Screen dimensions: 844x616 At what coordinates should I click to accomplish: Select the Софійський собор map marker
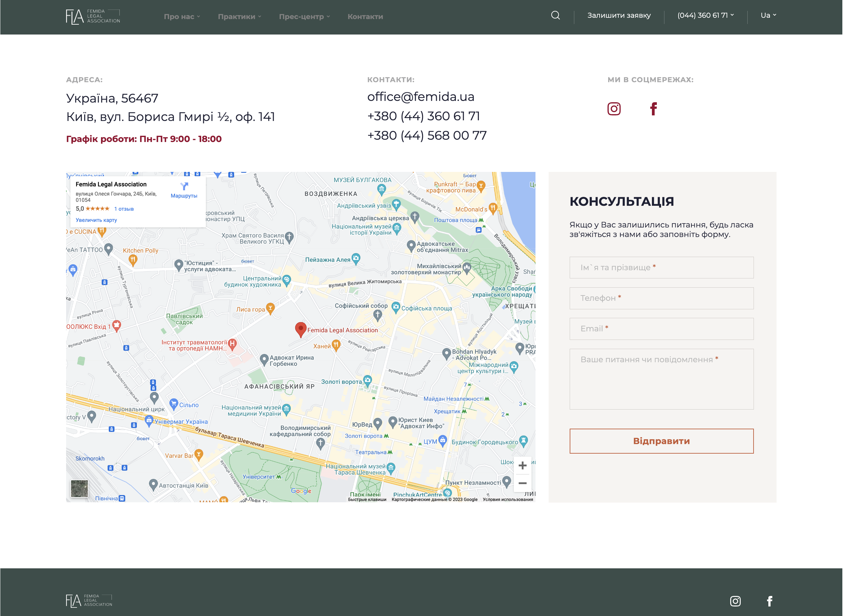click(x=378, y=316)
